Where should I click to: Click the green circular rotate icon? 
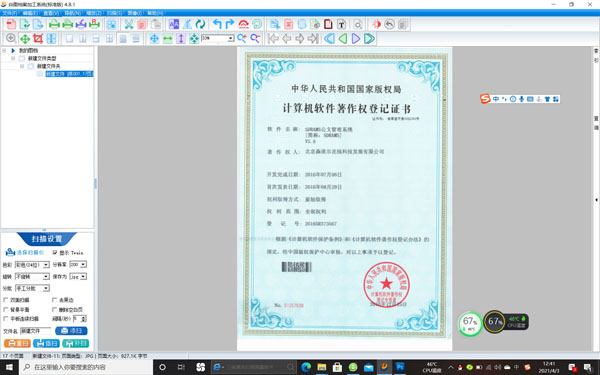[x=200, y=24]
